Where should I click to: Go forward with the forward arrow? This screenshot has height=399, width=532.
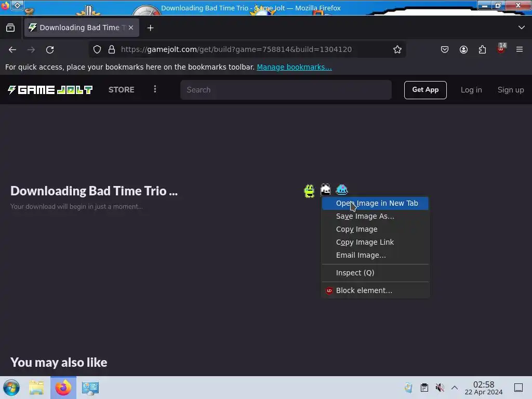coord(31,49)
